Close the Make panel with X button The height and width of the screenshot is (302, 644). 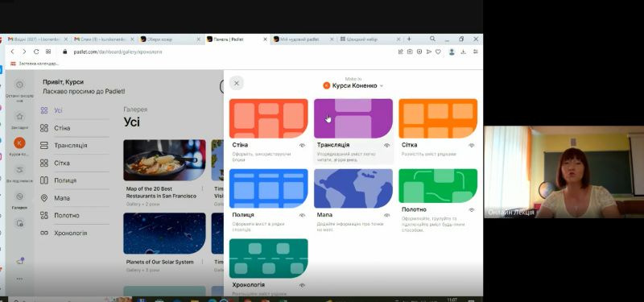(x=237, y=83)
